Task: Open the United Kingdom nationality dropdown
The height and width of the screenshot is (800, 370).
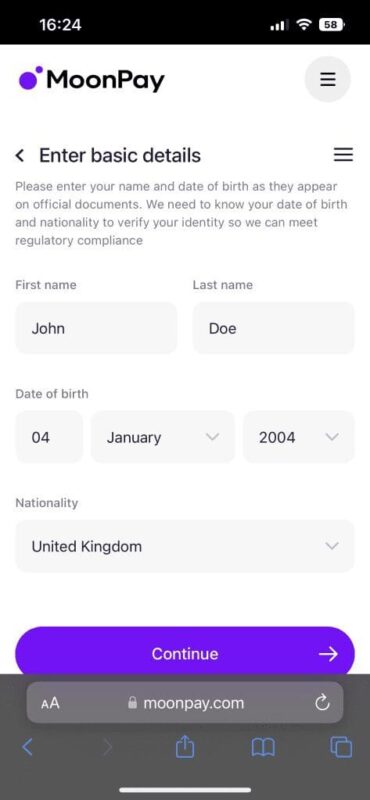Action: point(185,546)
